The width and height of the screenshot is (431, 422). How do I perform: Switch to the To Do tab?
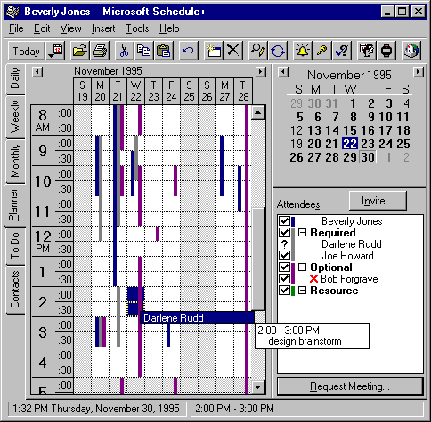tap(15, 246)
